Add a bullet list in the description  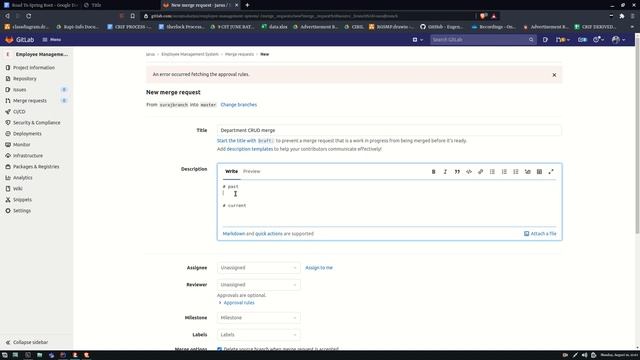(492, 172)
